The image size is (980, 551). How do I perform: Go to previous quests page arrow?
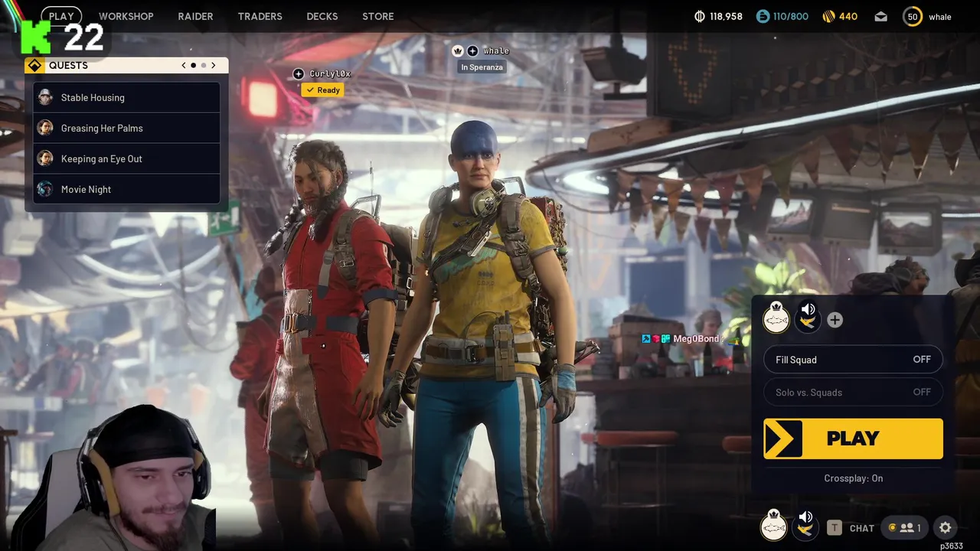[184, 65]
